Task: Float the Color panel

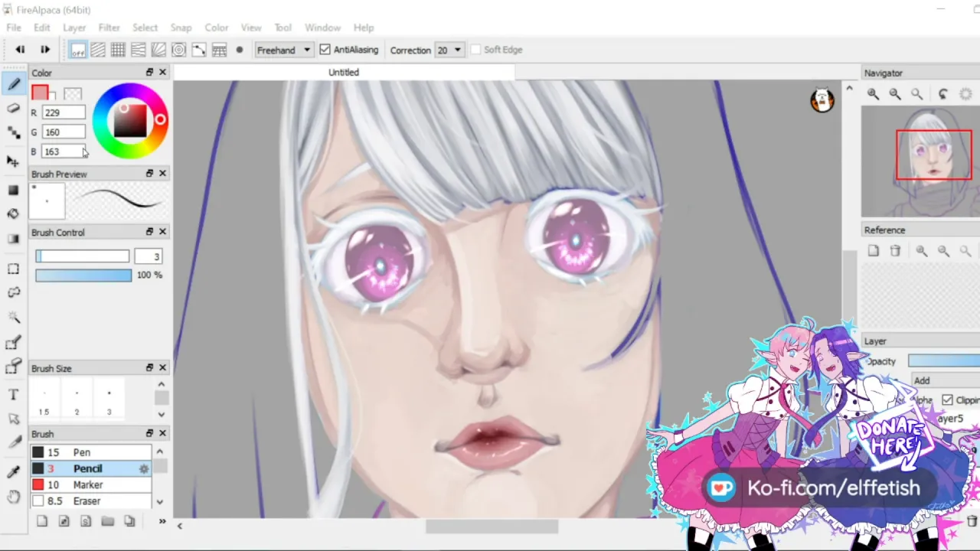Action: [149, 72]
